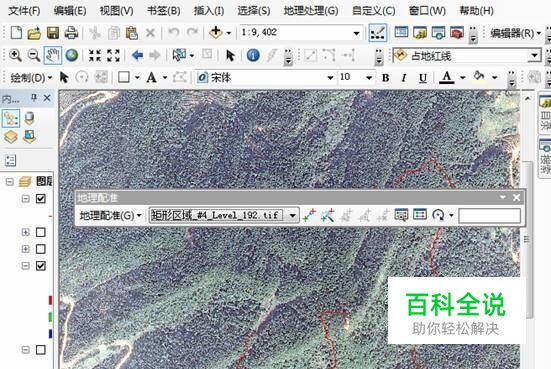Enable the last layer checkbox at tree bottom
This screenshot has height=369, width=551.
pyautogui.click(x=41, y=350)
